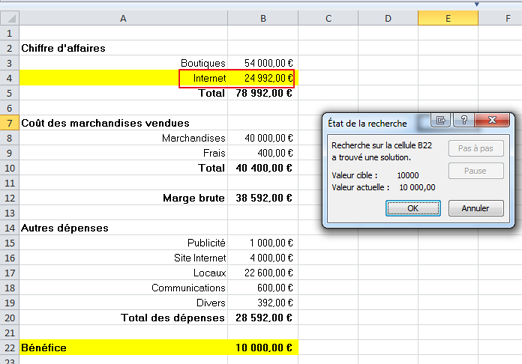
Task: Select the Boutiques amount cell 54 000,00 €
Action: click(x=263, y=63)
